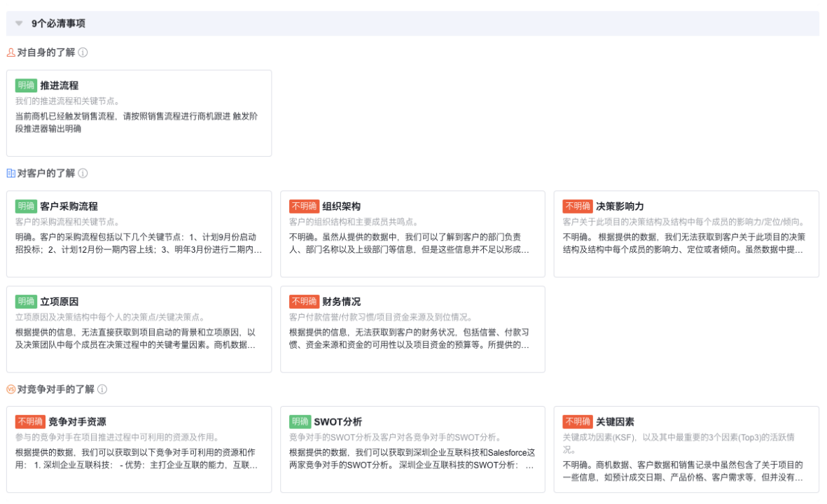Click subtitle starting 关键成功因素(KSF)
This screenshot has height=504, width=827.
tap(679, 443)
